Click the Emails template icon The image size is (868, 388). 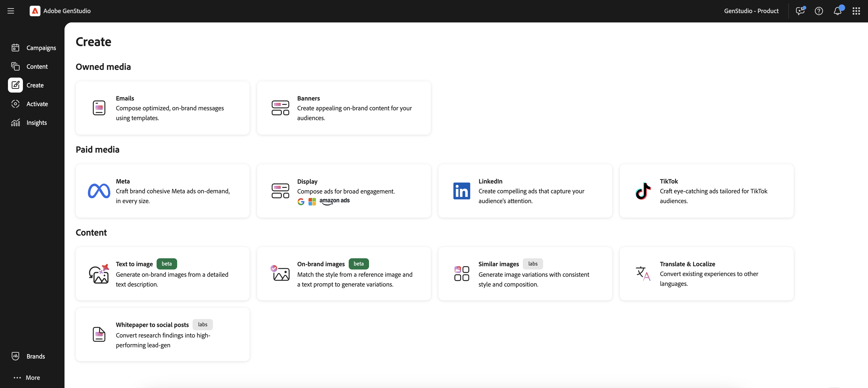99,108
